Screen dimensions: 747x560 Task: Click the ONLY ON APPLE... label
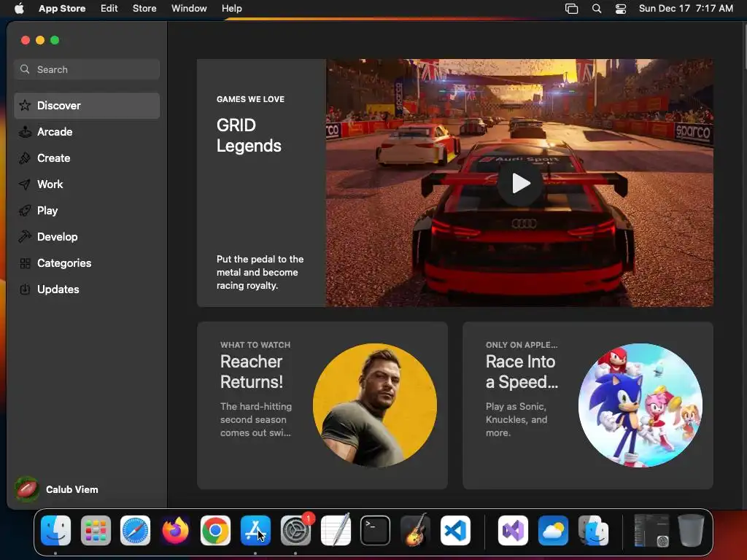(x=522, y=345)
